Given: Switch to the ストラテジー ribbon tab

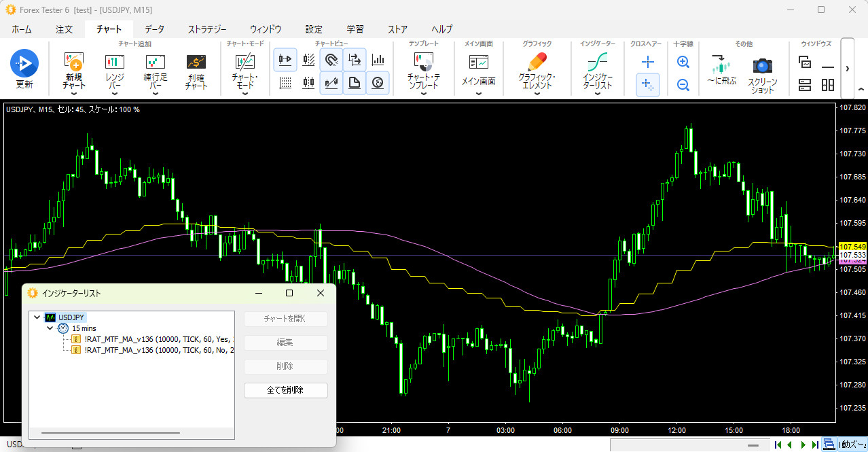Looking at the screenshot, I should [207, 29].
